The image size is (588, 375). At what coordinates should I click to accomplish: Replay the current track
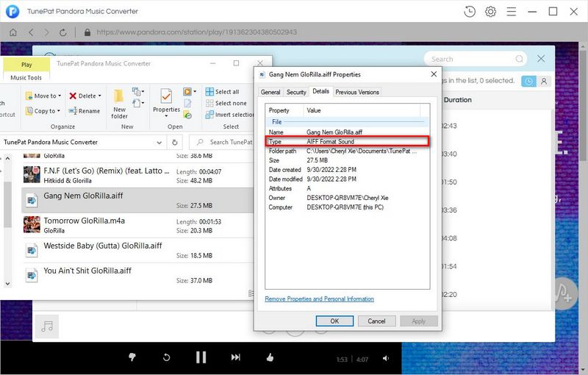(x=167, y=357)
